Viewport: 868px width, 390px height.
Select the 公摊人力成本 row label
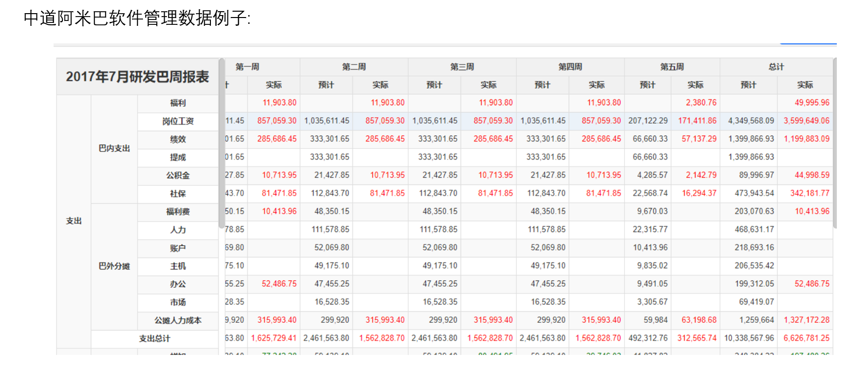[178, 320]
